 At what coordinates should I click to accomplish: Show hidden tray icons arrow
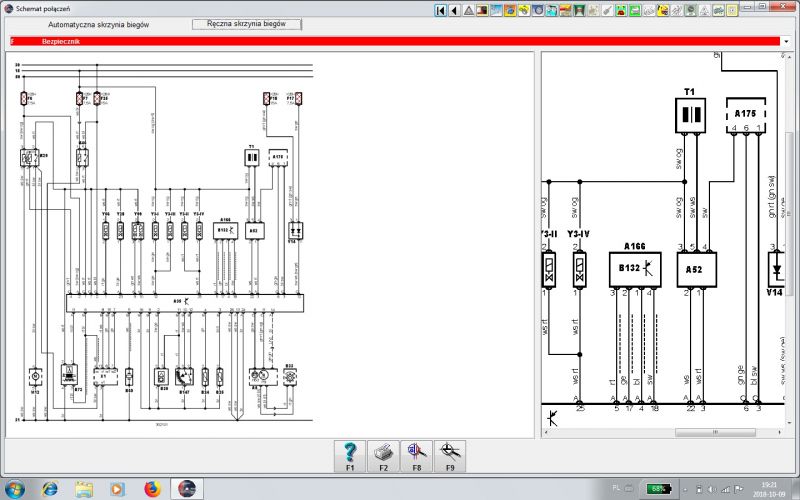click(x=685, y=489)
